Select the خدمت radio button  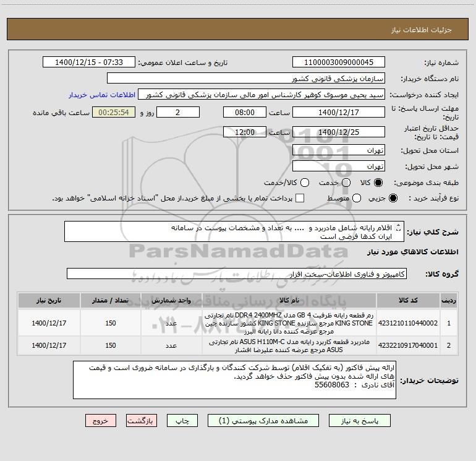coord(346,183)
